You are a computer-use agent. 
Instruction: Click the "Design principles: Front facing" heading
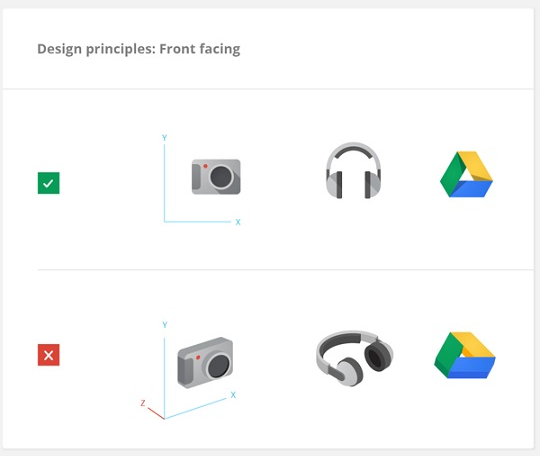click(138, 49)
